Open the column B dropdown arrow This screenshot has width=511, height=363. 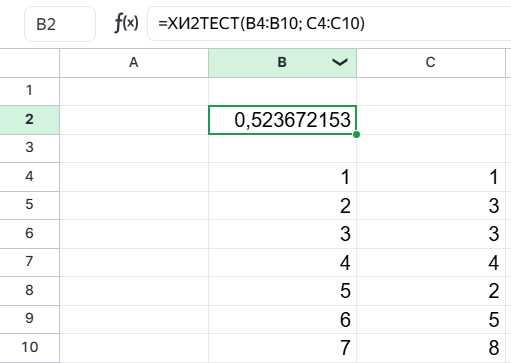340,62
